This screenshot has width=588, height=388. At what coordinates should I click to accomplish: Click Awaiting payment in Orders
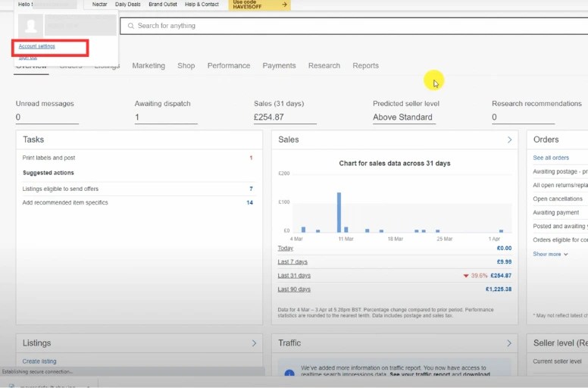point(555,212)
